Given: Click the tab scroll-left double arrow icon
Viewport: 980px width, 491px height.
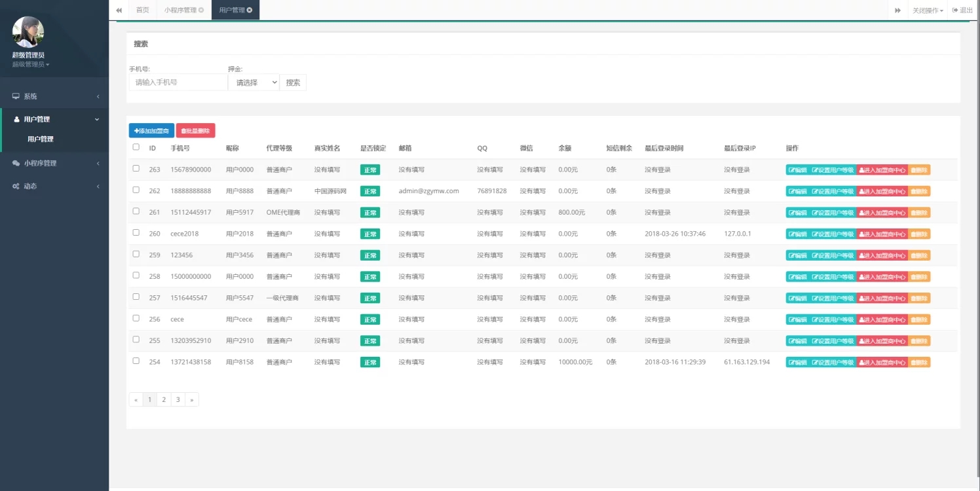Looking at the screenshot, I should [119, 10].
